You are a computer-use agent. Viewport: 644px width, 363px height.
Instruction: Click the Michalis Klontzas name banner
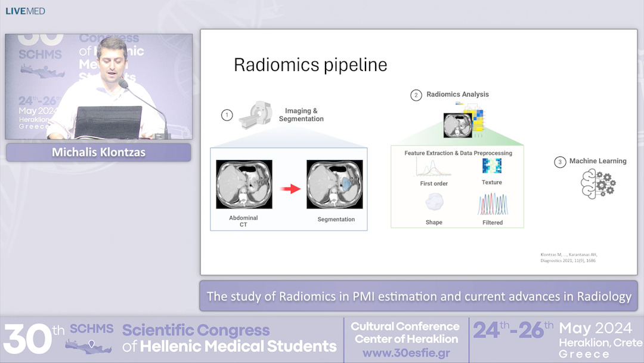pos(98,152)
